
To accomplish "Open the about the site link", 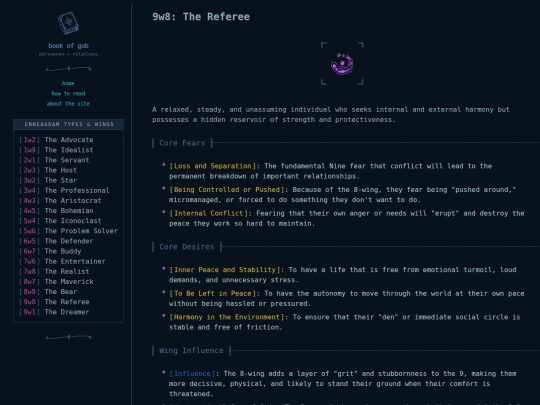I will click(x=68, y=104).
